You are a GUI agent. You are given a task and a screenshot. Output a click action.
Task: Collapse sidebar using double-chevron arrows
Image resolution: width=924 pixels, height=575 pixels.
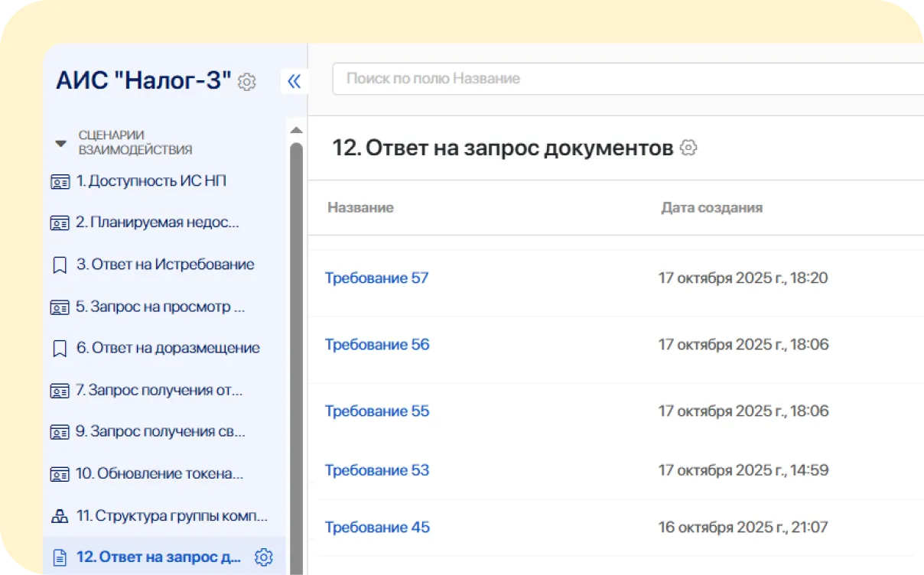pos(294,81)
